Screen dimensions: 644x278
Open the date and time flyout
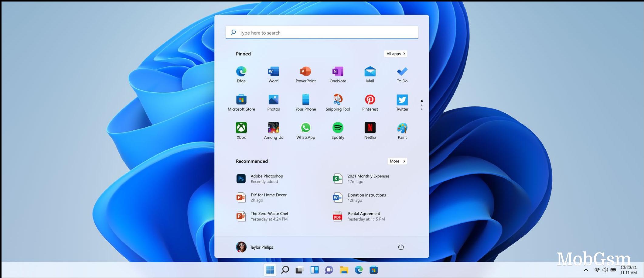click(628, 270)
